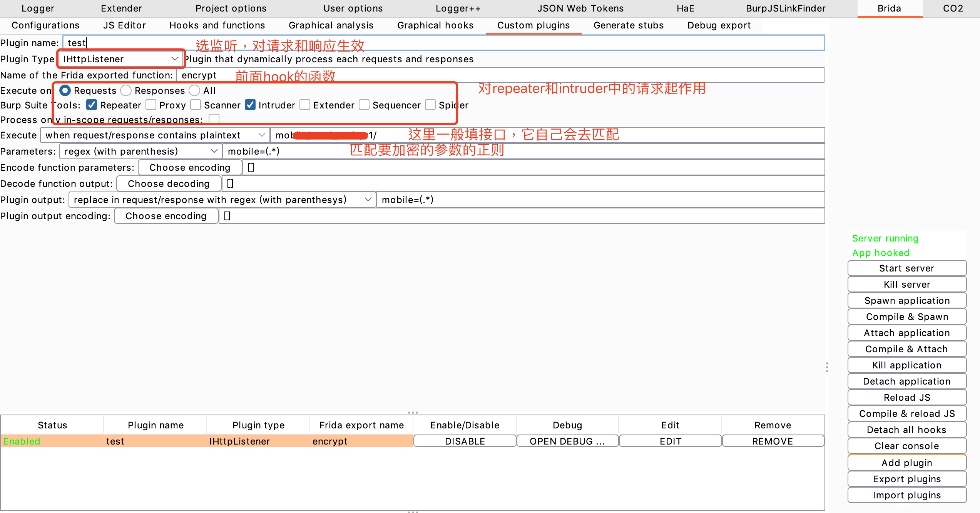Viewport: 980px width, 513px height.
Task: Expand the Plugin output dropdown
Action: [x=222, y=200]
